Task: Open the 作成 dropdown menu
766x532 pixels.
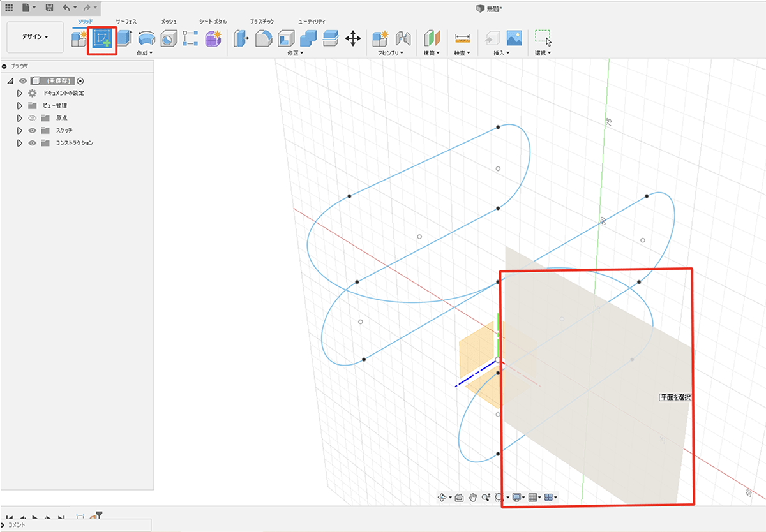Action: 145,54
